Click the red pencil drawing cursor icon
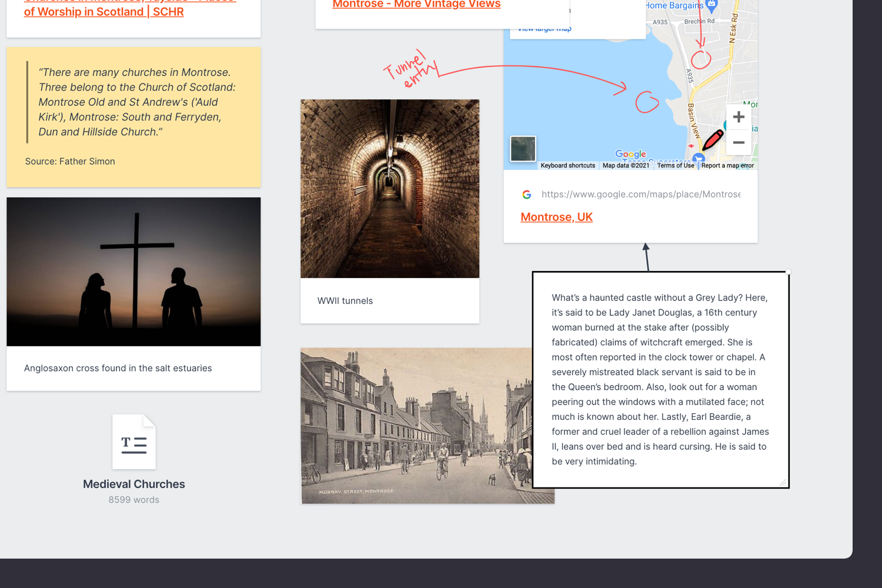This screenshot has width=882, height=588. (x=713, y=140)
